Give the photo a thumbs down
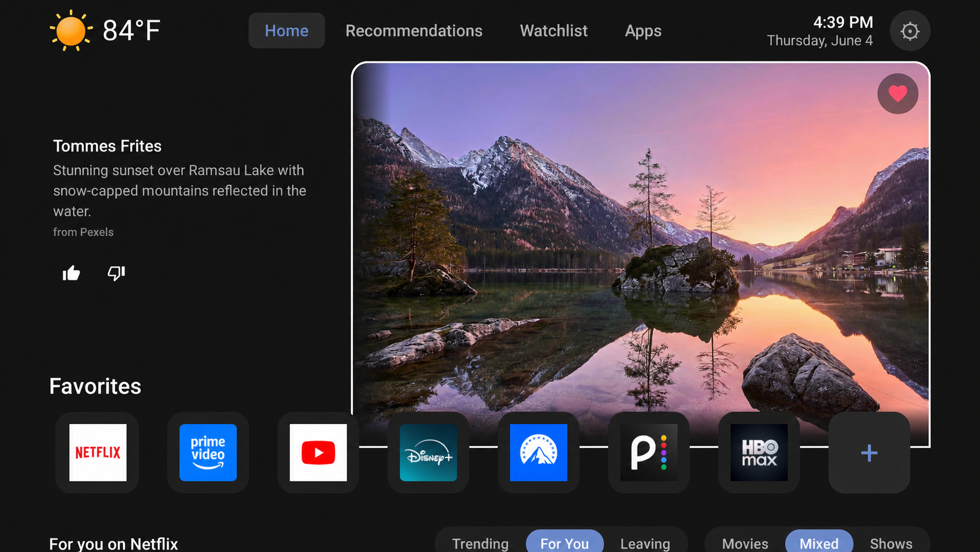This screenshot has width=980, height=552. tap(116, 273)
